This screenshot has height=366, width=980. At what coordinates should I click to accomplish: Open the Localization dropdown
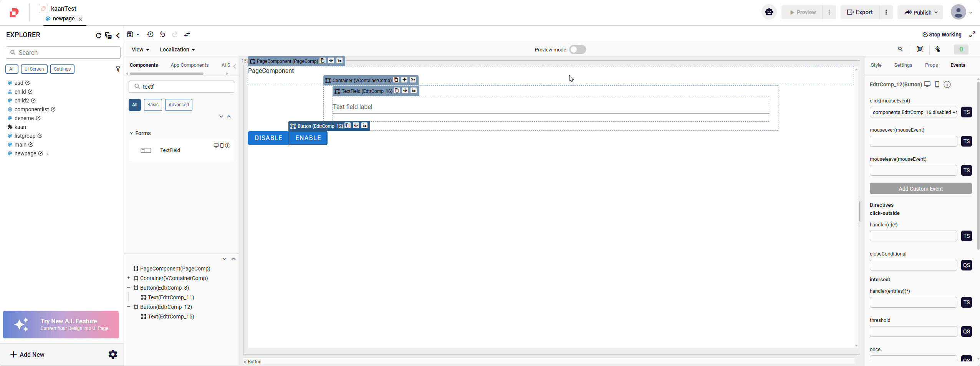tap(177, 49)
